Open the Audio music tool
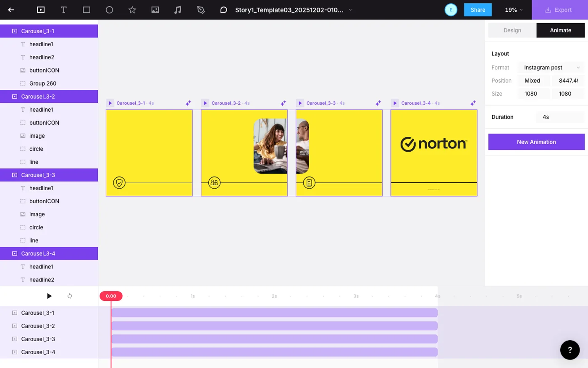The height and width of the screenshot is (368, 588). pos(178,10)
